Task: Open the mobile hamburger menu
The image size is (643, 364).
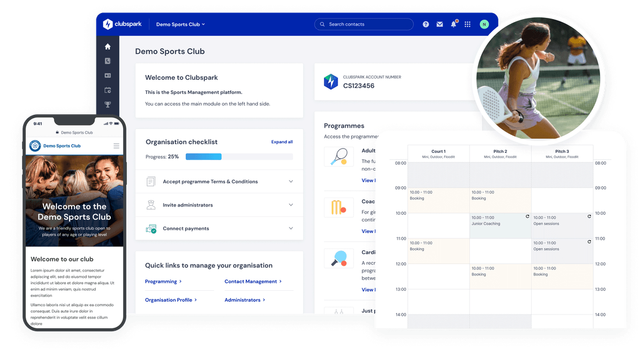Action: coord(116,146)
